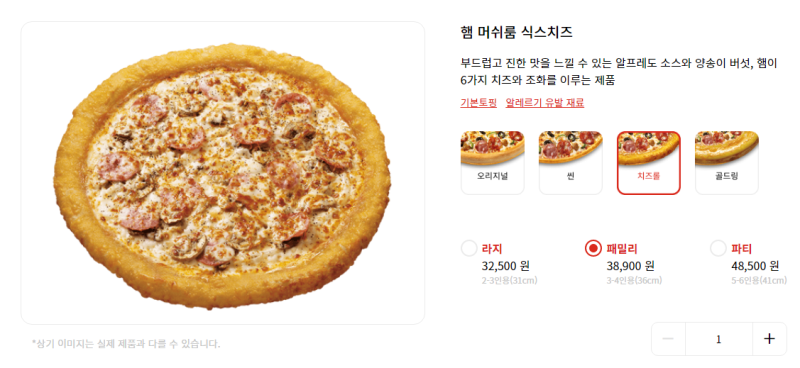
Task: Click the 햄 머쉬룸 식스치즈 product title
Action: point(516,33)
